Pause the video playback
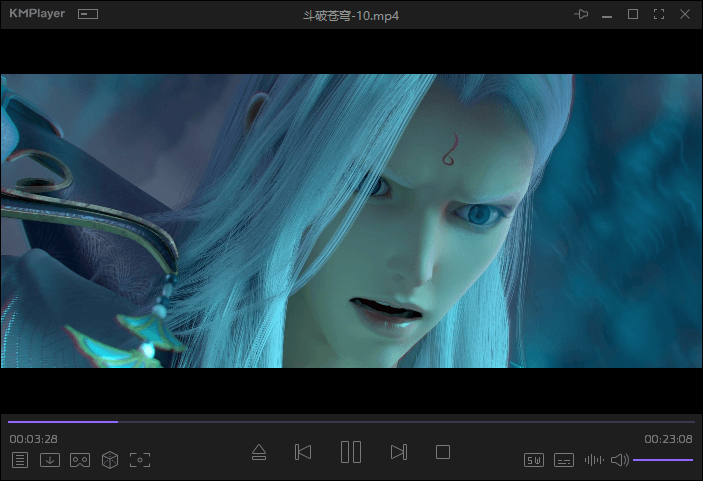Viewport: 703px width, 481px height. coord(350,453)
